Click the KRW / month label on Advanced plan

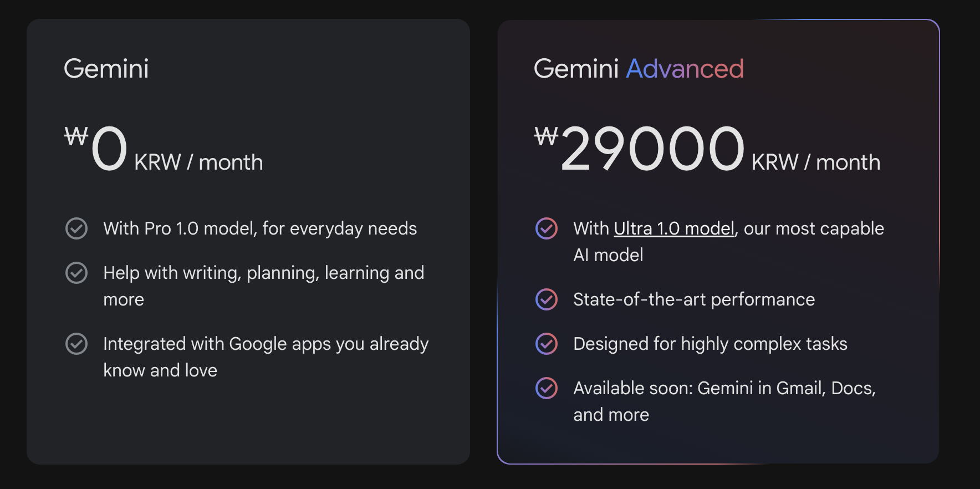tap(816, 162)
